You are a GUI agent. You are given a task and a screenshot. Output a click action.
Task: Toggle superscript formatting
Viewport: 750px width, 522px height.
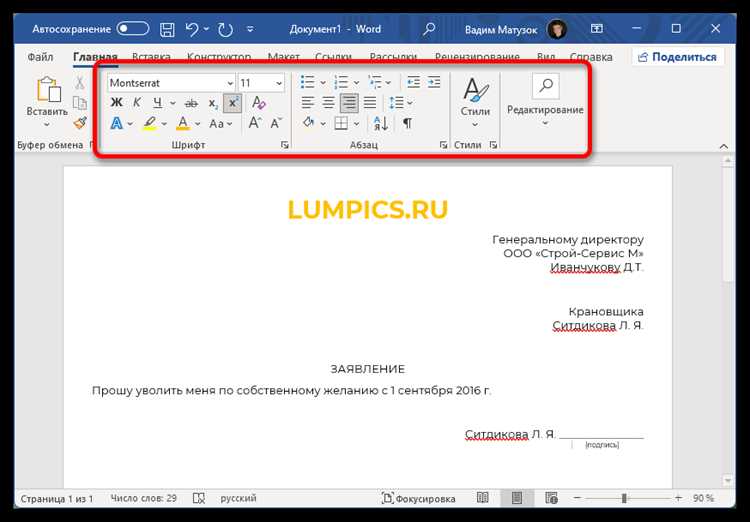(232, 103)
